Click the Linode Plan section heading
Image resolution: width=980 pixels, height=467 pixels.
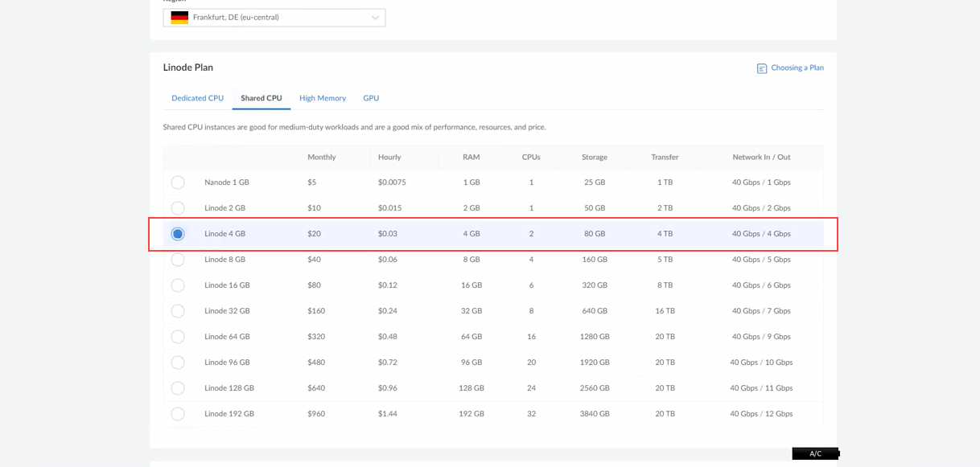coord(188,68)
